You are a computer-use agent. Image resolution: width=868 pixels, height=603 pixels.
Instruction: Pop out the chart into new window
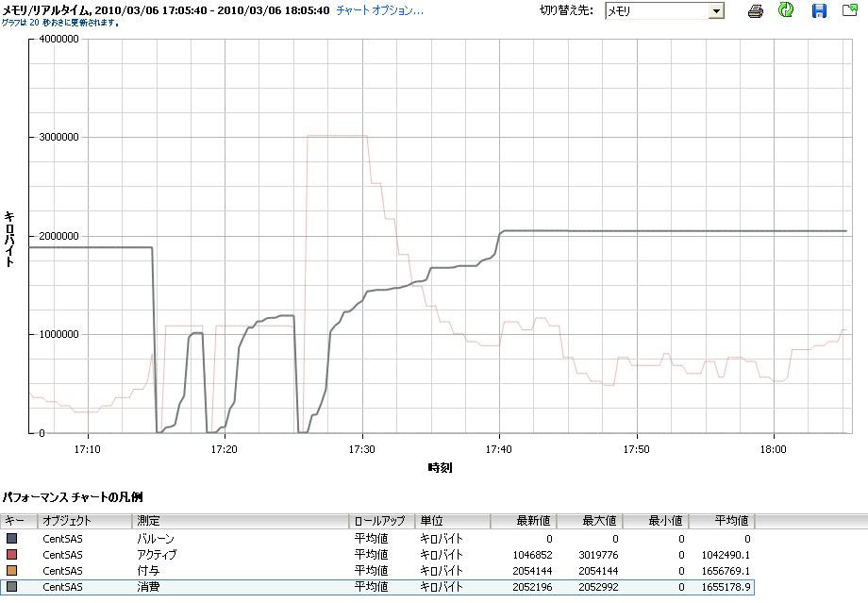point(849,11)
